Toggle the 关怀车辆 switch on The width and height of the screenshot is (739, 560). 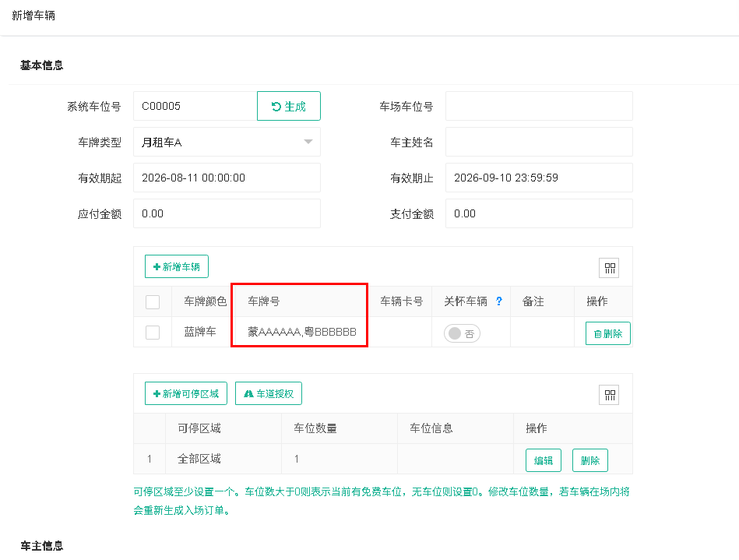coord(462,333)
